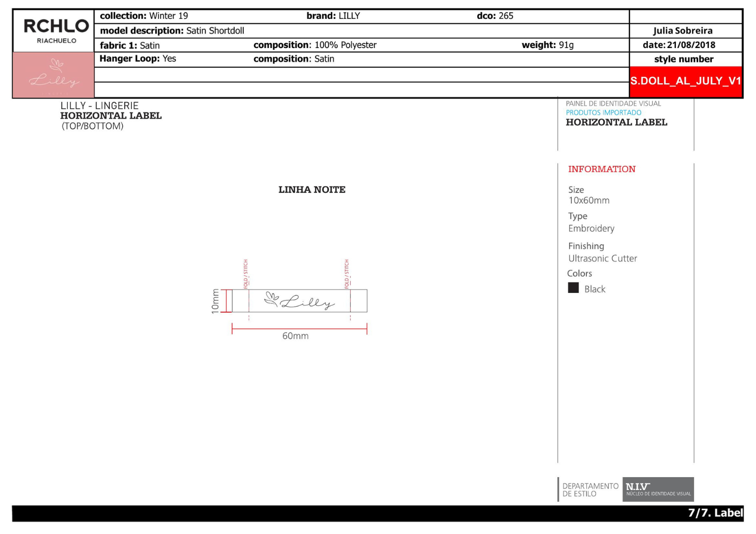Select the 'collection: Winter 19' text
The height and width of the screenshot is (534, 756).
coord(144,16)
